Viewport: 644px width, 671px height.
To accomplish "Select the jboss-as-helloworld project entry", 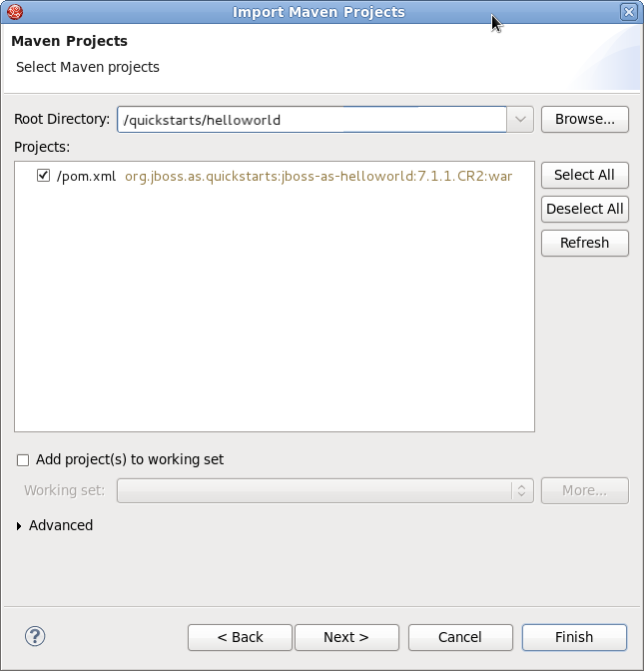I will pyautogui.click(x=318, y=177).
